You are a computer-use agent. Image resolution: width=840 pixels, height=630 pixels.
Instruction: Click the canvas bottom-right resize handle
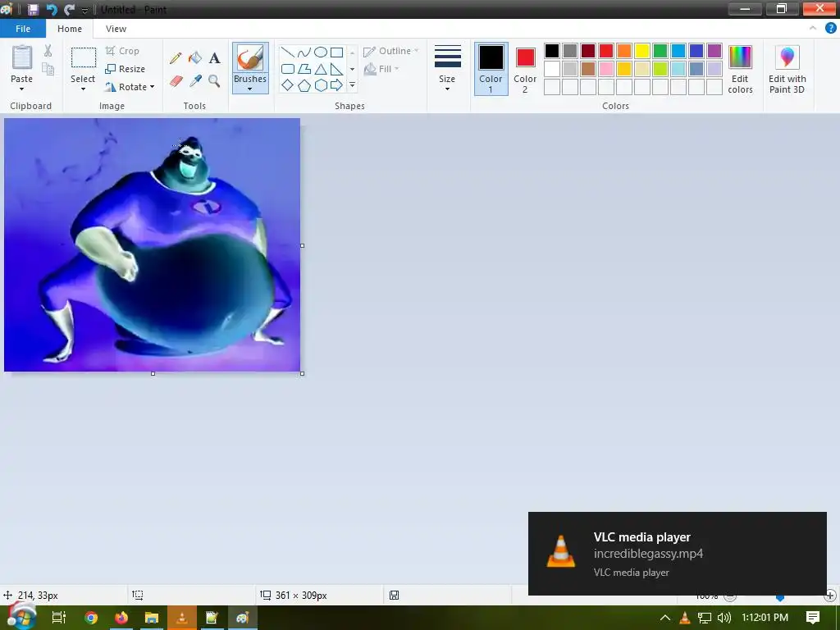(302, 373)
